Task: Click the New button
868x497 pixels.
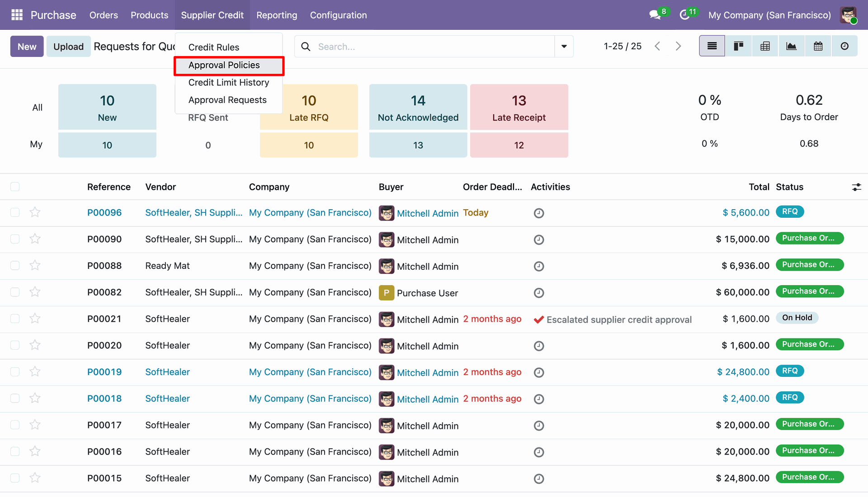Action: [x=27, y=46]
